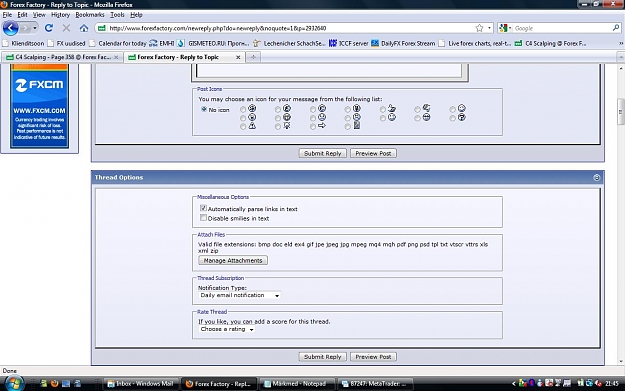Open the Notification Type dropdown
Screen dimensions: 625x391
click(240, 295)
